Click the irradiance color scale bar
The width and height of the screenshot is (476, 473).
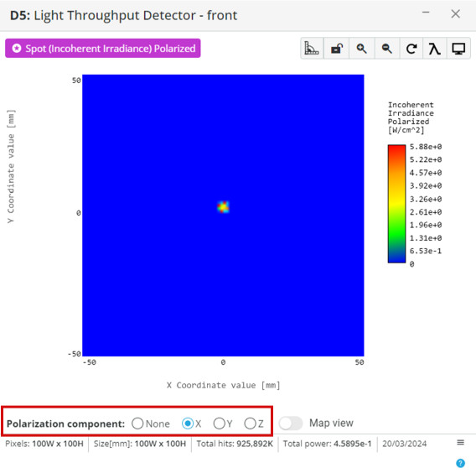pyautogui.click(x=396, y=204)
